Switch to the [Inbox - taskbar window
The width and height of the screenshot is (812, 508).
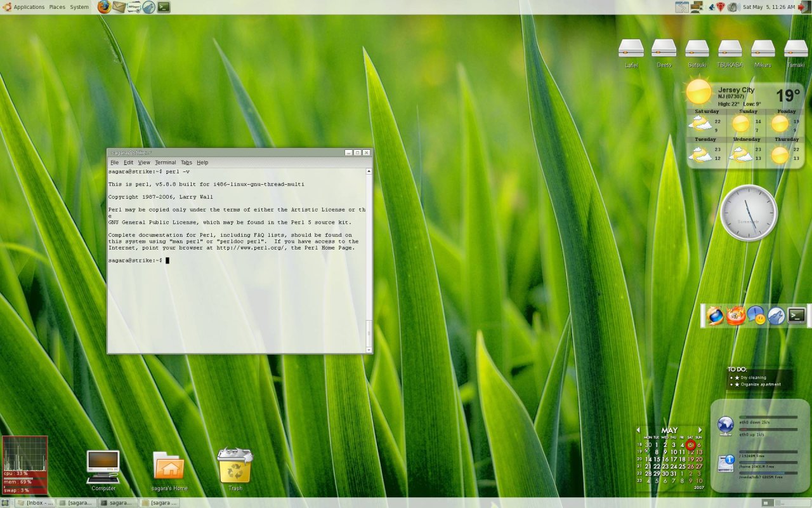click(36, 502)
